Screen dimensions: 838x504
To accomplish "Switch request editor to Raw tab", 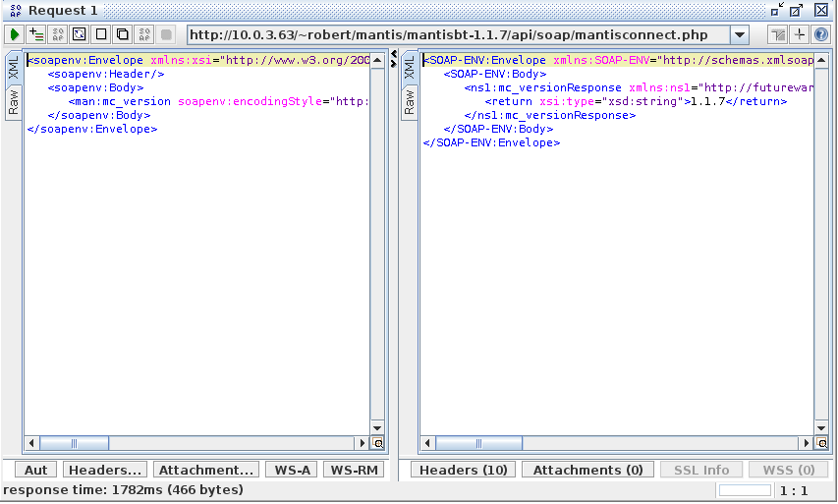I will [x=14, y=103].
